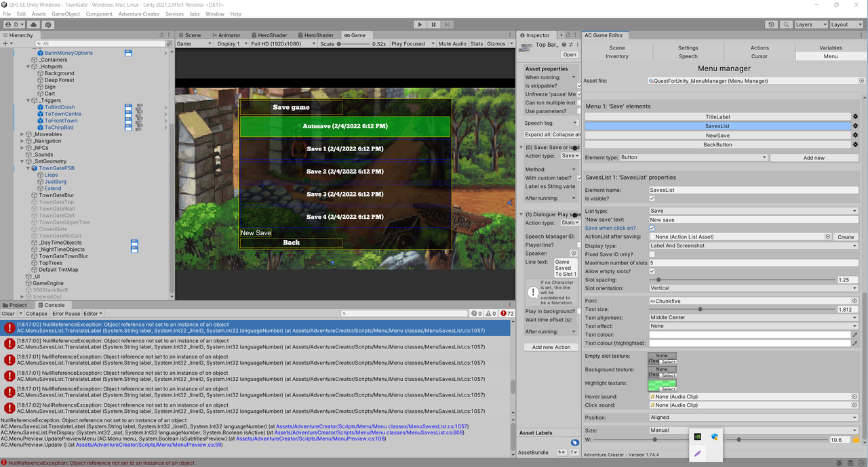The image size is (868, 467).
Task: Open the Unity account dropdown
Action: [x=14, y=24]
